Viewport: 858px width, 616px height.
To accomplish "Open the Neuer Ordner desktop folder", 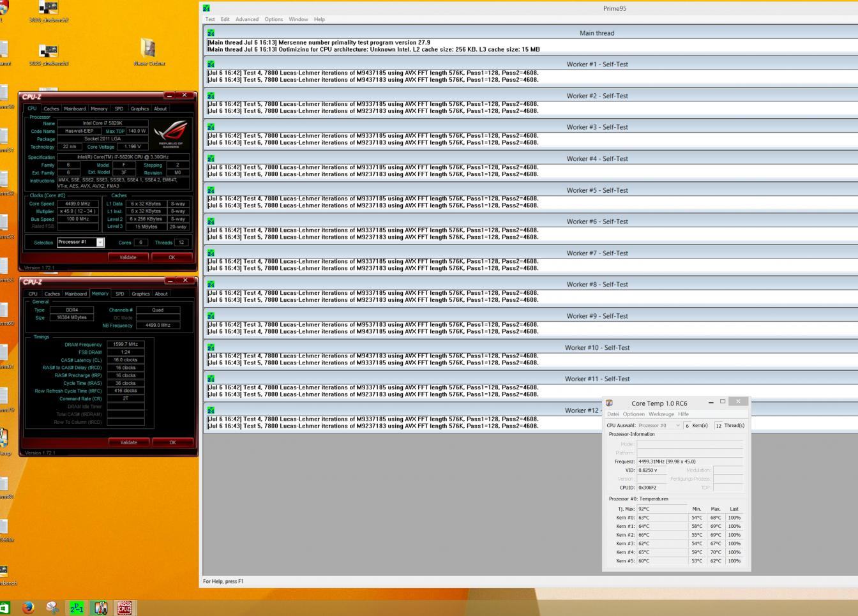I will [x=149, y=52].
